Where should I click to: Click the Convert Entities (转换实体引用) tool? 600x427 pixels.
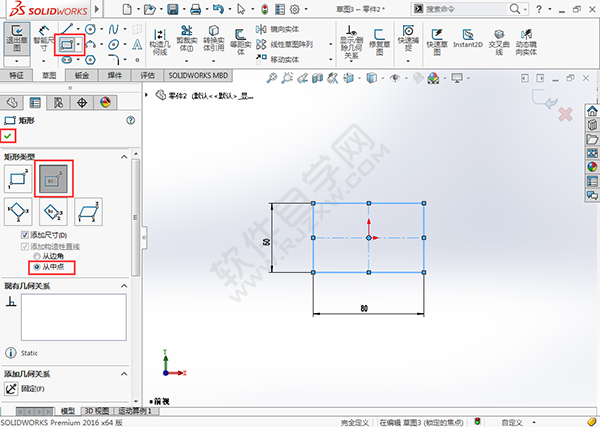click(214, 38)
